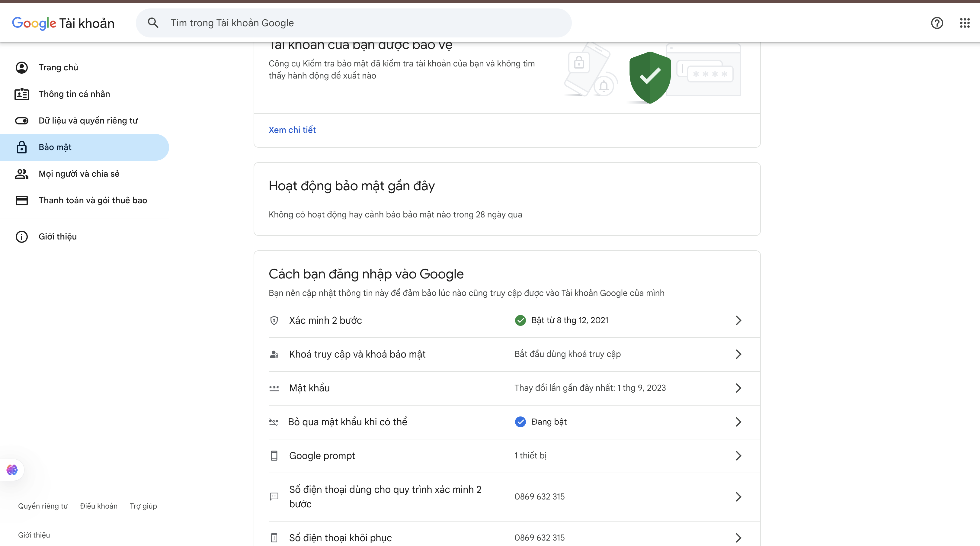Open Thanh toán và gói thuê bao
The width and height of the screenshot is (980, 546).
pyautogui.click(x=93, y=200)
